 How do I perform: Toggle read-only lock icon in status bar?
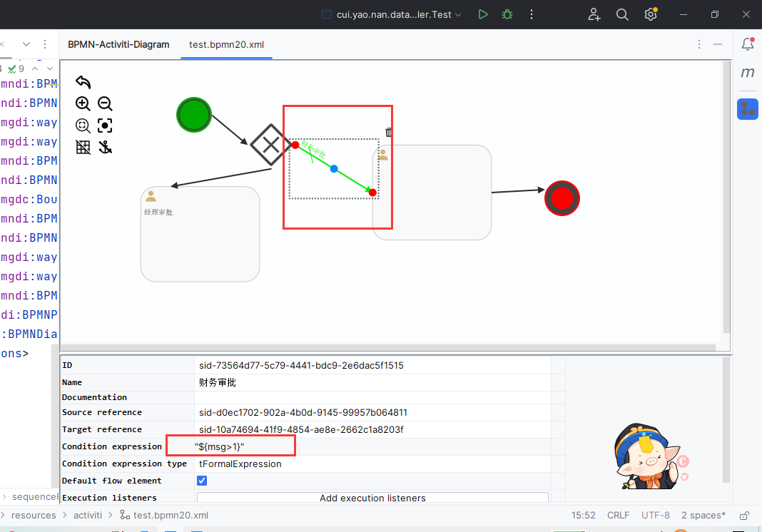click(x=744, y=516)
